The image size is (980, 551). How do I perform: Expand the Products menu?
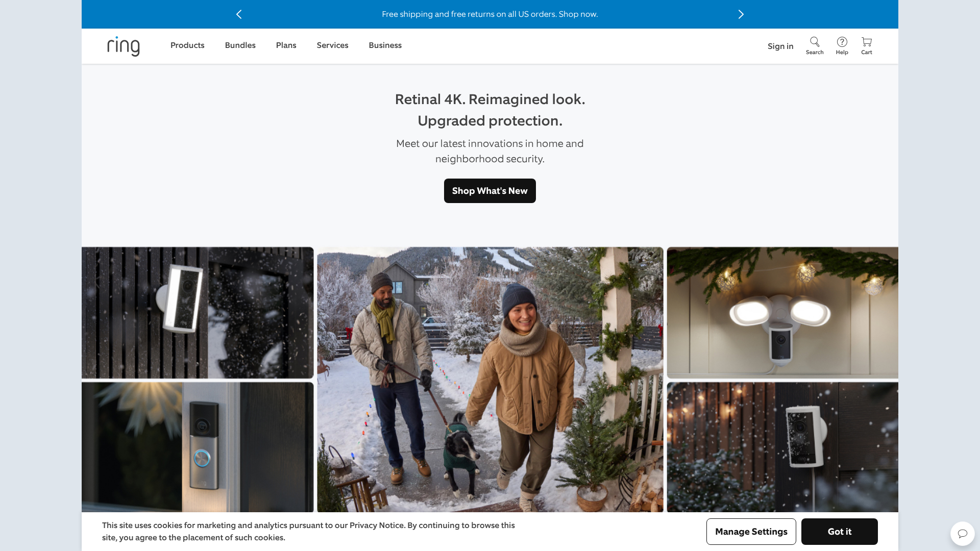pos(187,45)
